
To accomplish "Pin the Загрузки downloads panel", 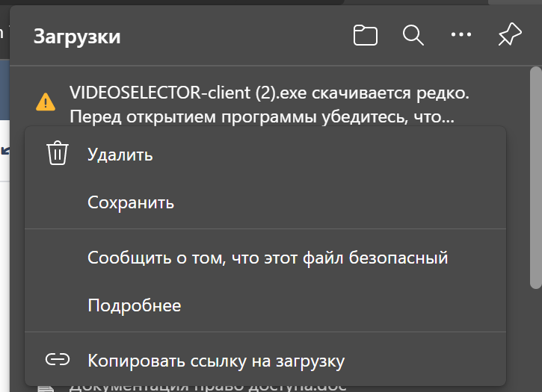I will [510, 34].
